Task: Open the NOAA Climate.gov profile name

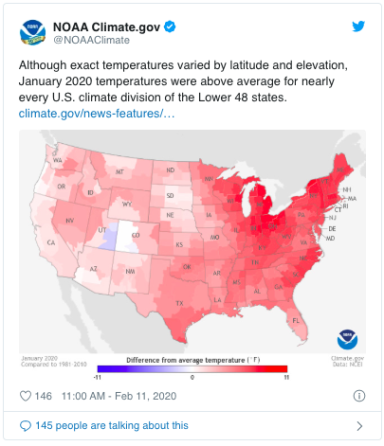Action: point(107,27)
